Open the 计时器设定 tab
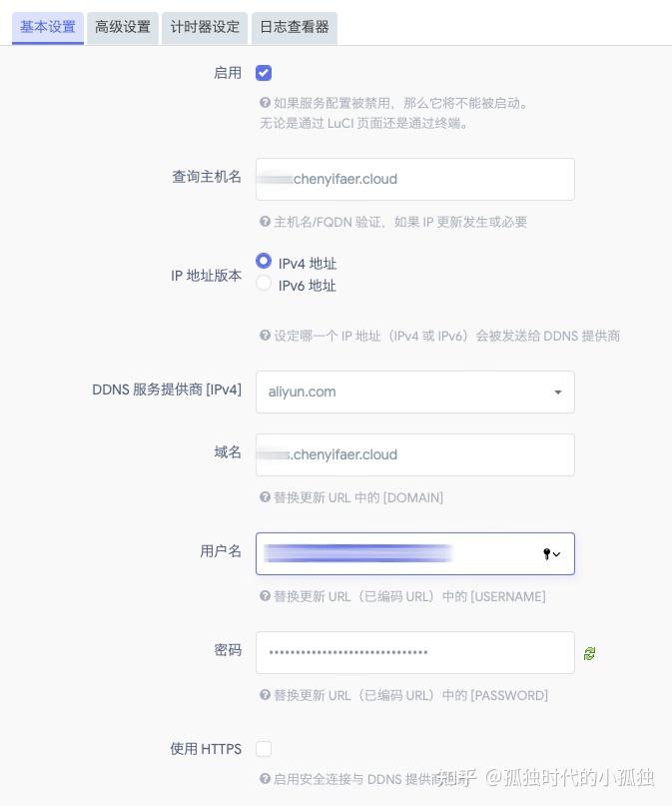Viewport: 672px width, 806px height. coord(205,28)
